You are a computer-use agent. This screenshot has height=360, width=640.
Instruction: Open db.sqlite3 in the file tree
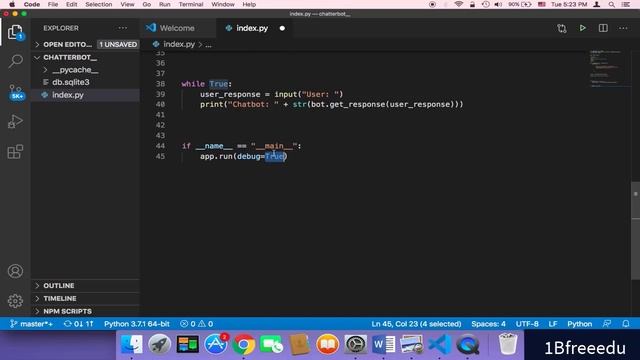(x=70, y=82)
